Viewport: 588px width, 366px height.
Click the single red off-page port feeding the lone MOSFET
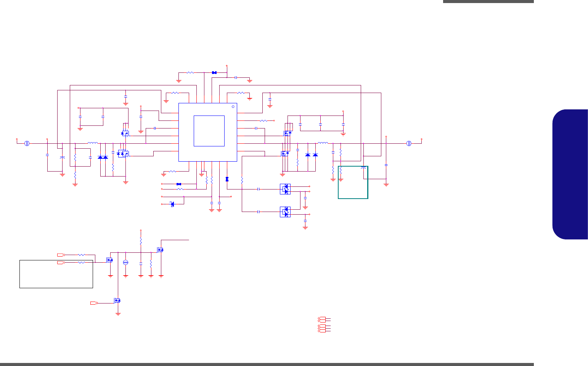(94, 303)
